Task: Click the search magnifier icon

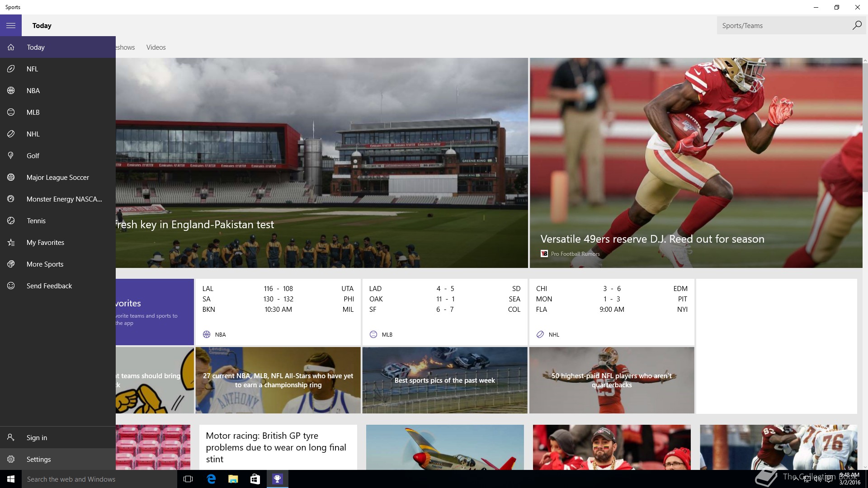Action: pyautogui.click(x=857, y=25)
